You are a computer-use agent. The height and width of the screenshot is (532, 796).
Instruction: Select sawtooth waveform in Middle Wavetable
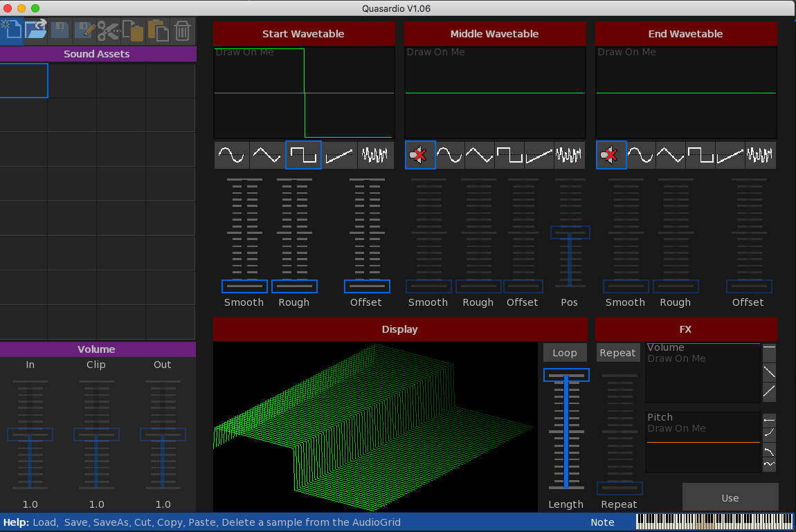[539, 156]
